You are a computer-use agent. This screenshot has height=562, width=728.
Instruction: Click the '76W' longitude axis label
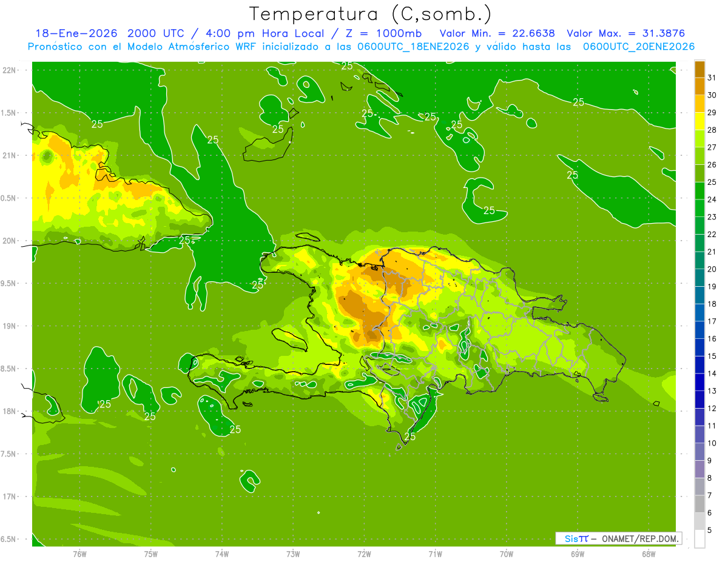(x=79, y=554)
